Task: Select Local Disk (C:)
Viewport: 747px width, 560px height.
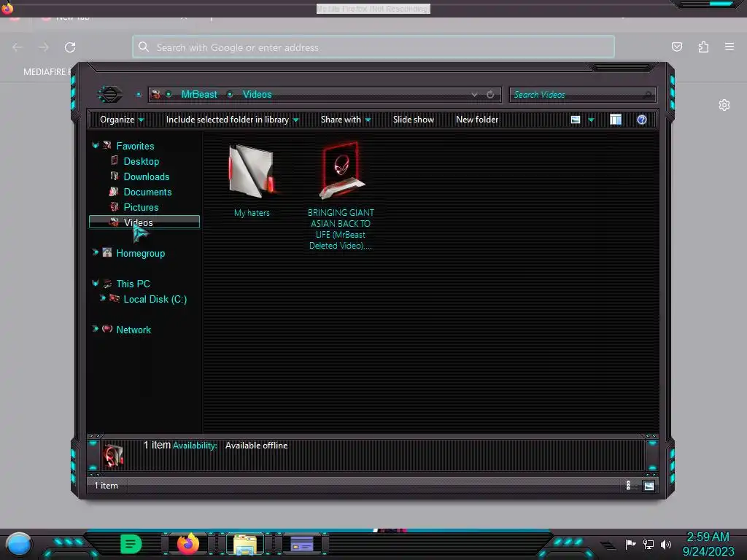Action: [x=155, y=298]
